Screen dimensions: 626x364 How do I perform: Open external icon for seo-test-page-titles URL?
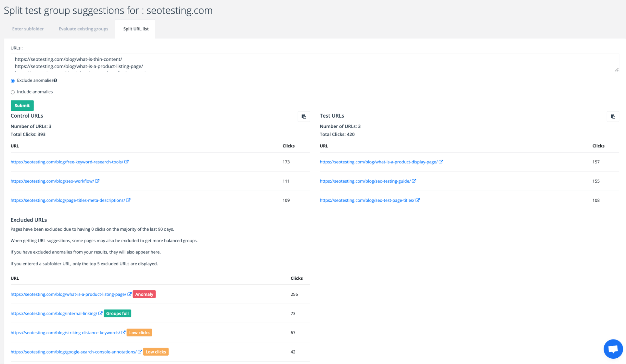418,200
